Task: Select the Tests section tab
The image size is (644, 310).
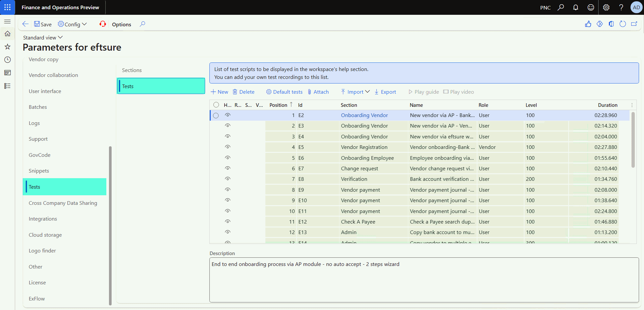Action: pos(161,86)
